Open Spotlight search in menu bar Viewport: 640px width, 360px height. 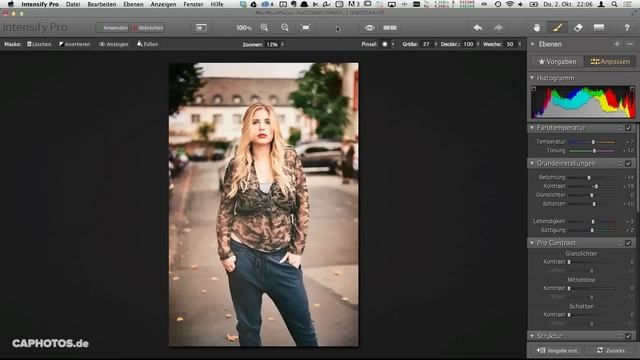click(x=614, y=4)
